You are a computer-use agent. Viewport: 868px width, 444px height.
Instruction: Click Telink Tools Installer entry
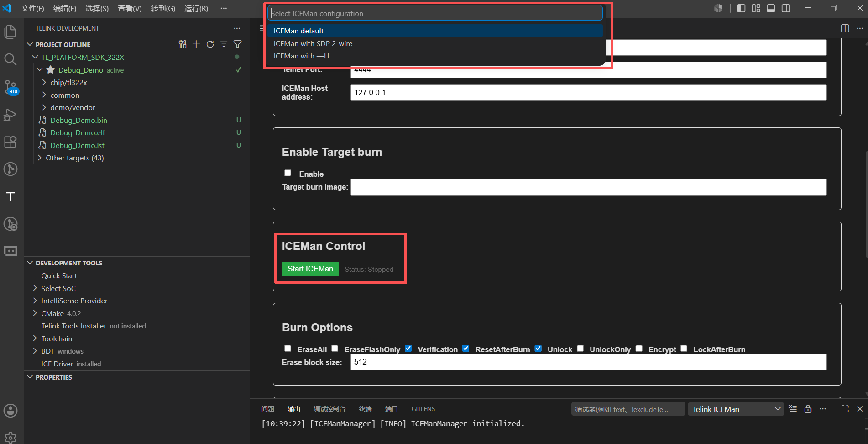pos(73,326)
